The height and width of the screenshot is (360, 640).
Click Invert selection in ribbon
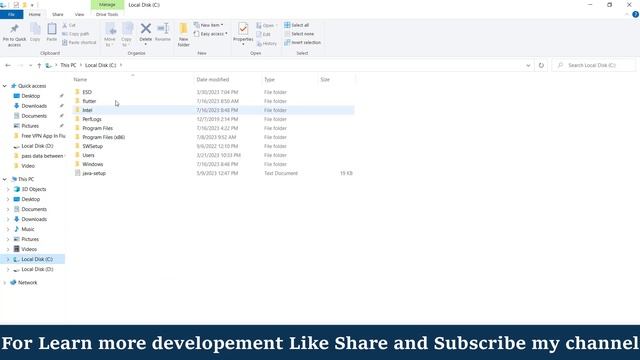pos(302,42)
